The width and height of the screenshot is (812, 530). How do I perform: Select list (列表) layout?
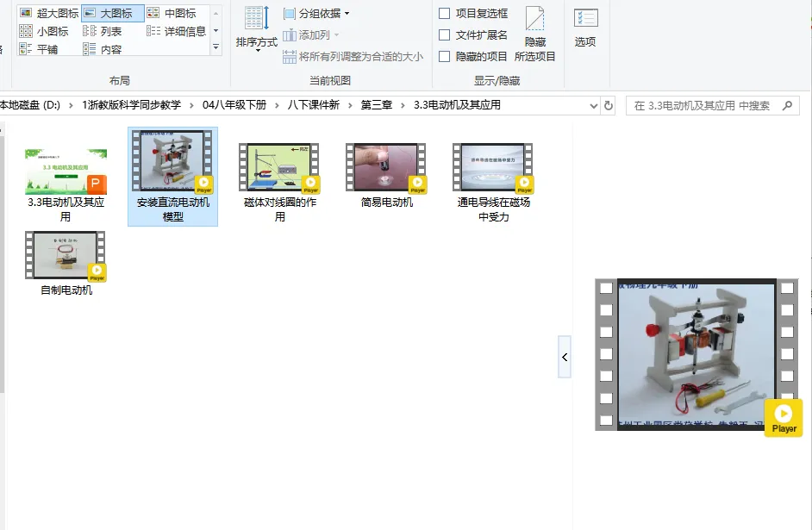(103, 32)
